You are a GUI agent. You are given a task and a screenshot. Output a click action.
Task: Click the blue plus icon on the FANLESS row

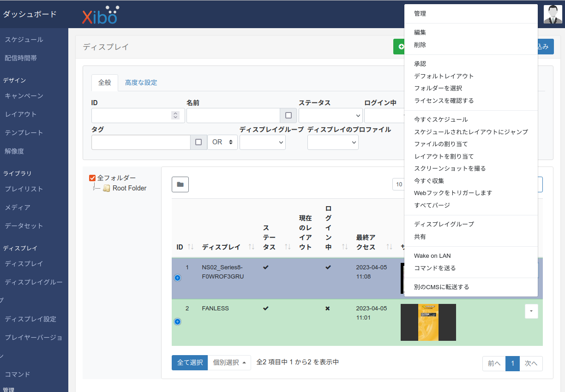pos(177,322)
